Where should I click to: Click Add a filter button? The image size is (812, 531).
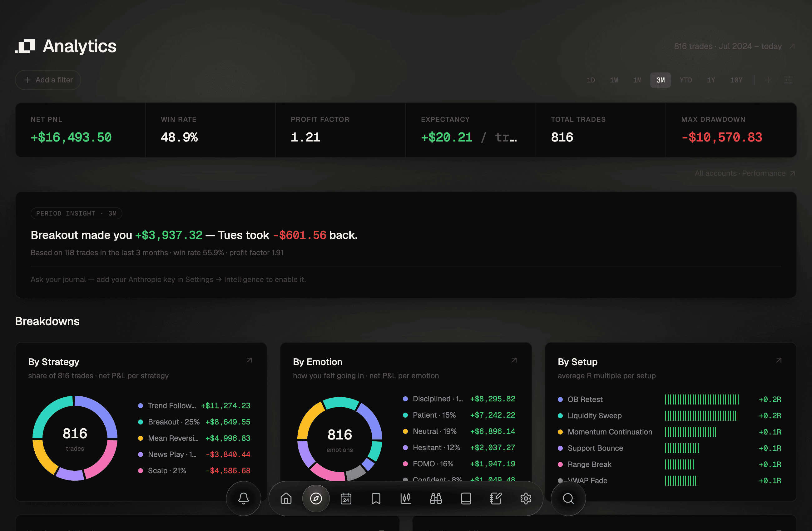[48, 80]
